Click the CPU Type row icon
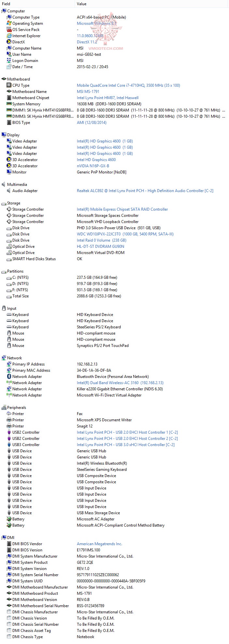229x644 pixels. point(9,85)
